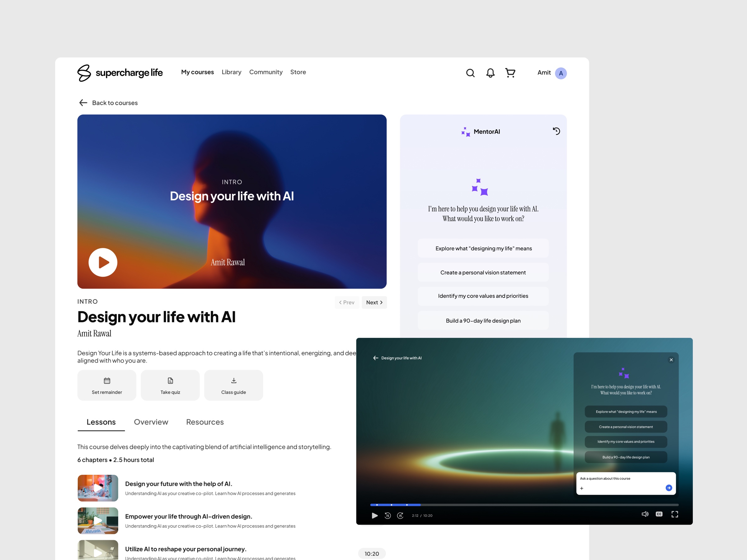The height and width of the screenshot is (560, 747).
Task: Reset MentorAI chat history icon
Action: pos(556,131)
